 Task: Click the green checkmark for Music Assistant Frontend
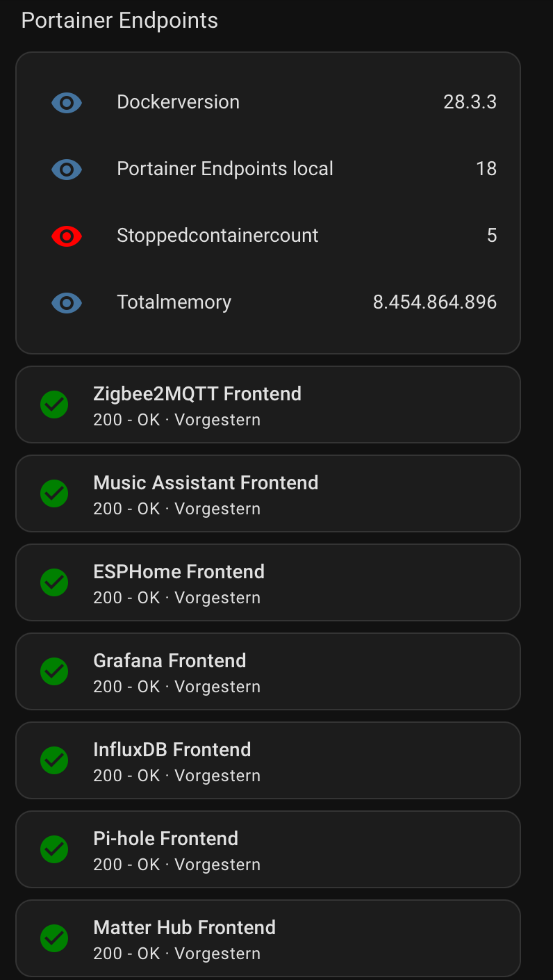click(54, 493)
